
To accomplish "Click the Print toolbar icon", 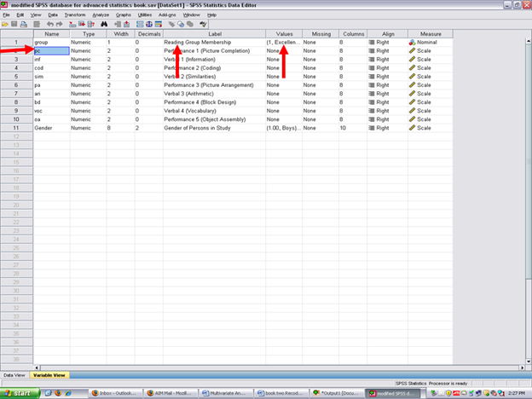I will coord(25,24).
